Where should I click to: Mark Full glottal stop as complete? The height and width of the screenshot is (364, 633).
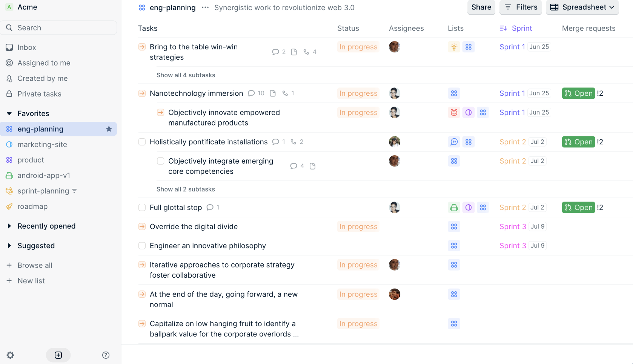[142, 208]
